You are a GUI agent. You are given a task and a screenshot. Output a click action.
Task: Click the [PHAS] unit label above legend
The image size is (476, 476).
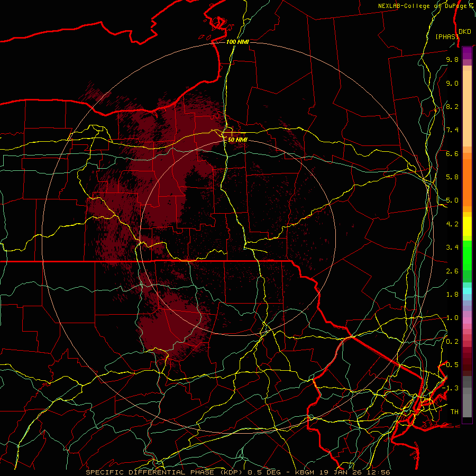(x=447, y=36)
